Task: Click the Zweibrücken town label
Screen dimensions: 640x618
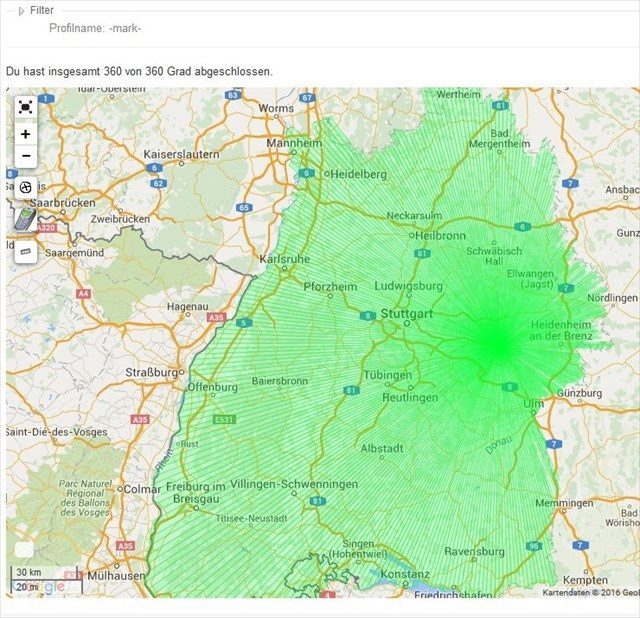Action: (x=120, y=219)
